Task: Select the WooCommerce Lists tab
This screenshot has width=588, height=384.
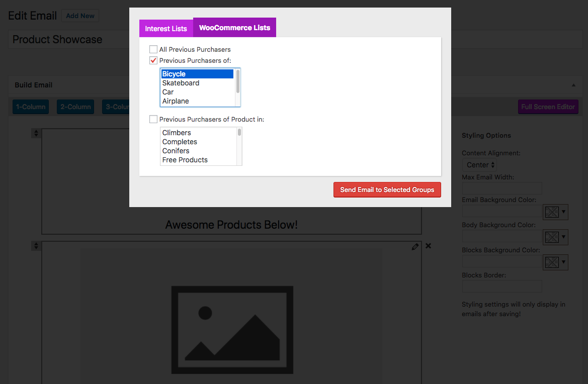Action: click(234, 28)
